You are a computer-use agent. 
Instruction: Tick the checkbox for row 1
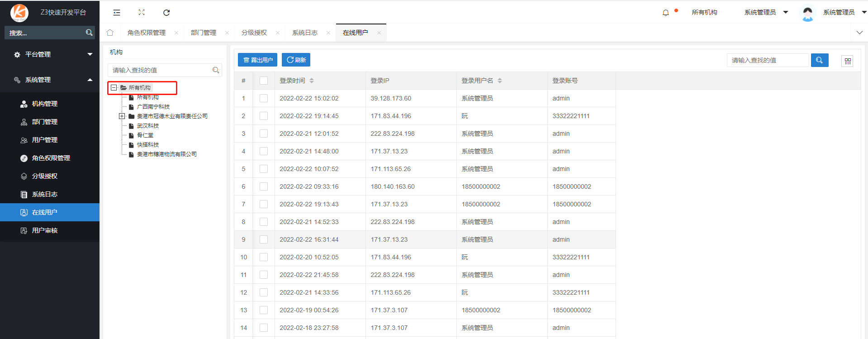click(x=264, y=98)
